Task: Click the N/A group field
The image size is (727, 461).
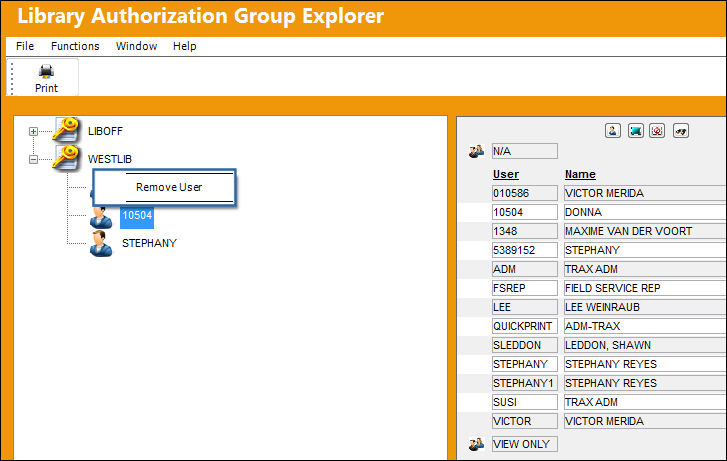Action: pos(525,151)
